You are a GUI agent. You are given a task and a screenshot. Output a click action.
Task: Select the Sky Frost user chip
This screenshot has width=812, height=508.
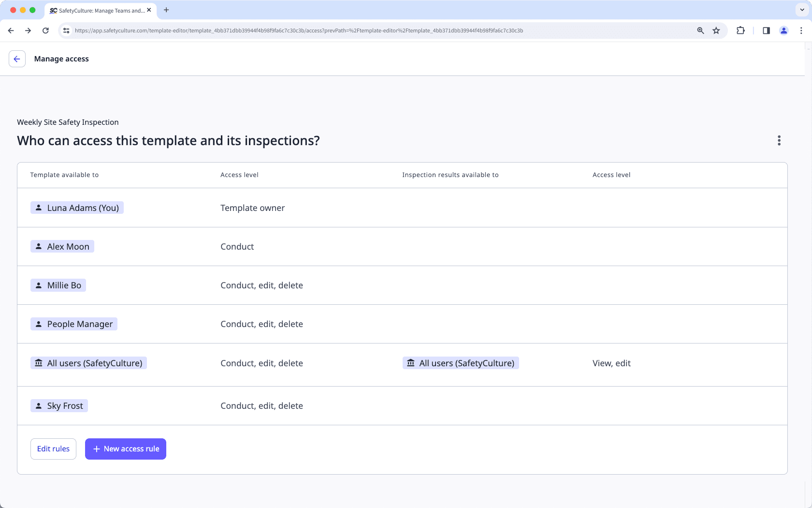[59, 406]
